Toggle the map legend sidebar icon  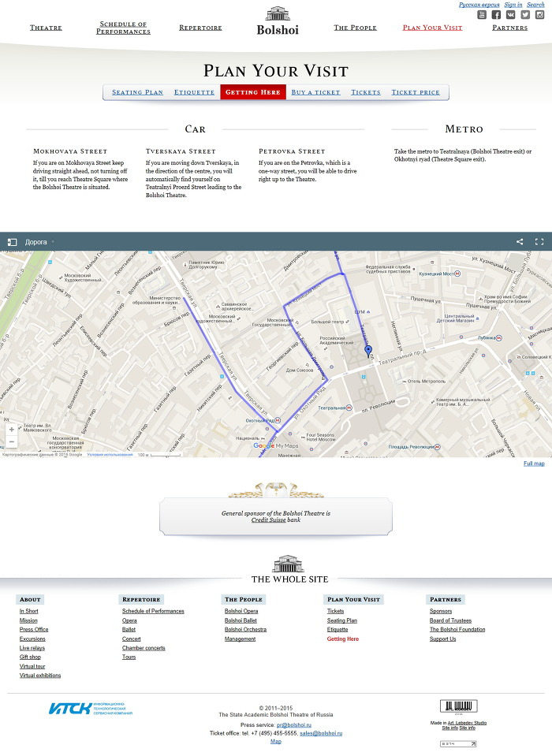coord(12,242)
